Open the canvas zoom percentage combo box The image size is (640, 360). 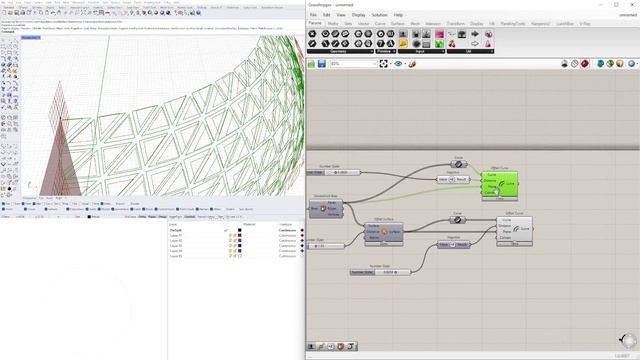[x=353, y=64]
